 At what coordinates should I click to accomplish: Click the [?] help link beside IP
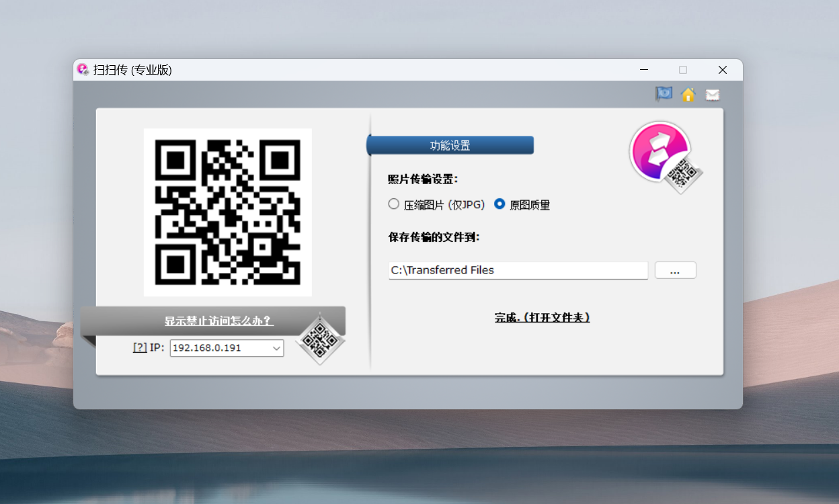(140, 347)
